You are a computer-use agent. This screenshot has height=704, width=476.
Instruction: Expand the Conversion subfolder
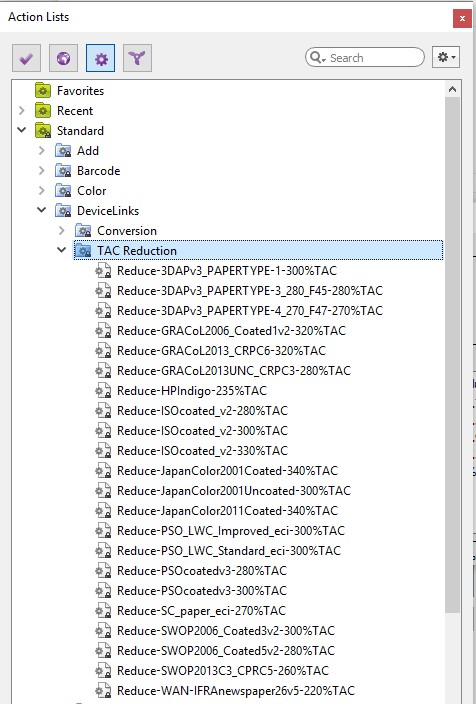62,230
